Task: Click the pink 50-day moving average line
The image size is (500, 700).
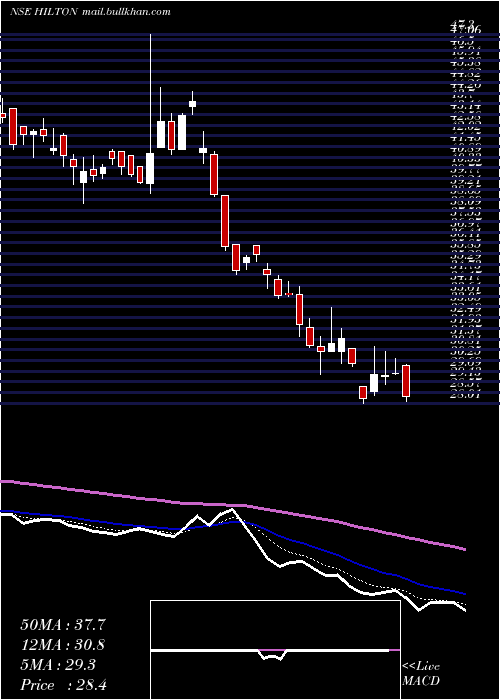Action: tap(232, 513)
